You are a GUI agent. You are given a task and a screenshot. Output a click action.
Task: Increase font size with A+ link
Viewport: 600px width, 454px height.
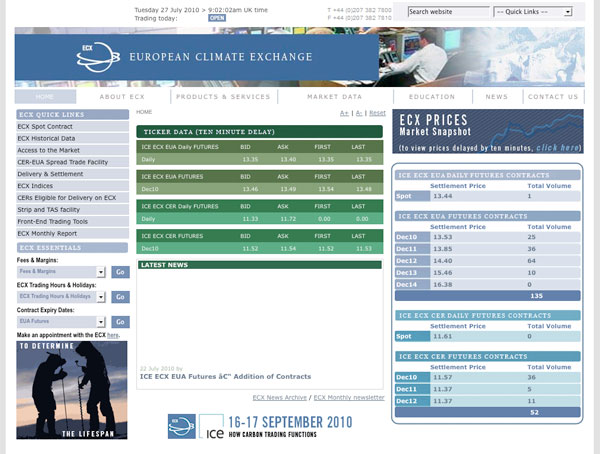tap(344, 113)
